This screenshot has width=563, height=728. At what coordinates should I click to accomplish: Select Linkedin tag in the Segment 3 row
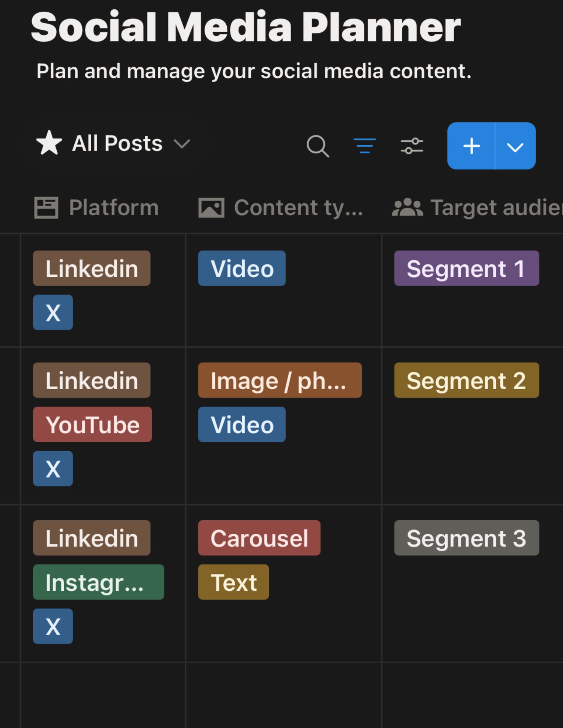click(x=92, y=538)
